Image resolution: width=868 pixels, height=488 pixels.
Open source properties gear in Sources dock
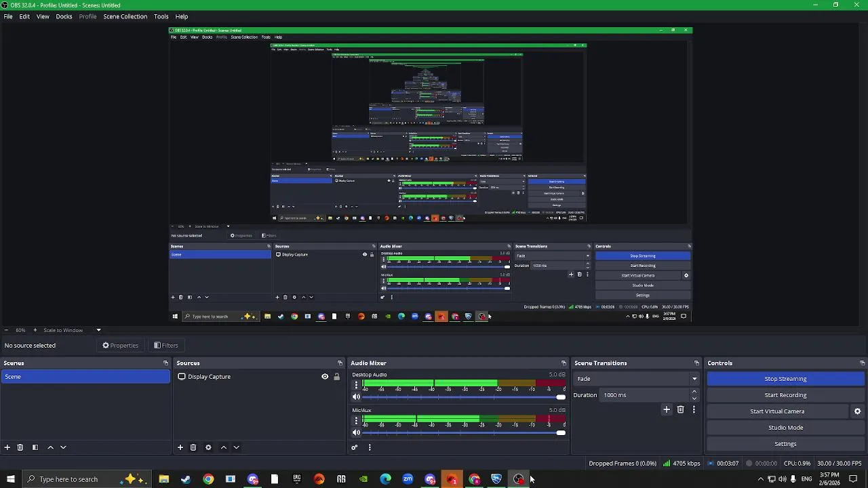pos(208,447)
